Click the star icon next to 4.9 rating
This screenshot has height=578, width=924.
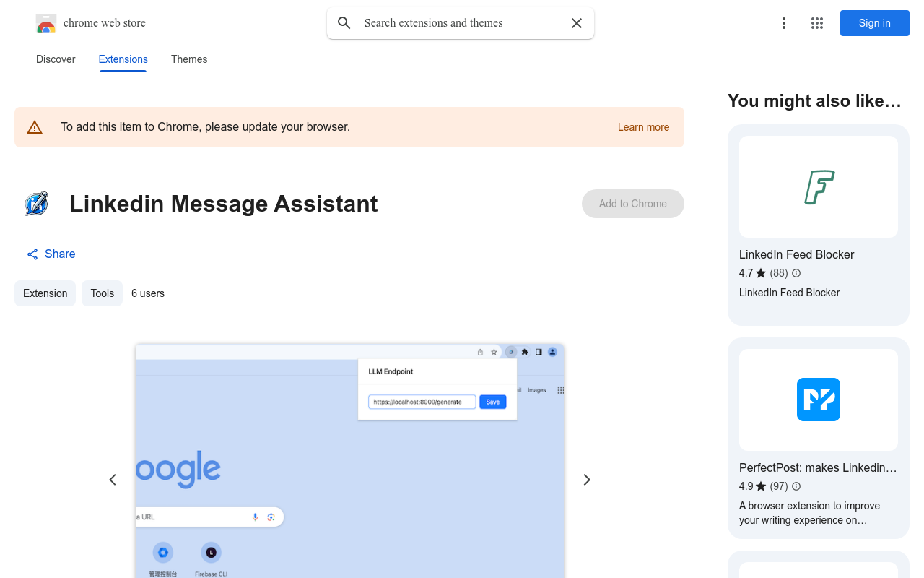761,486
